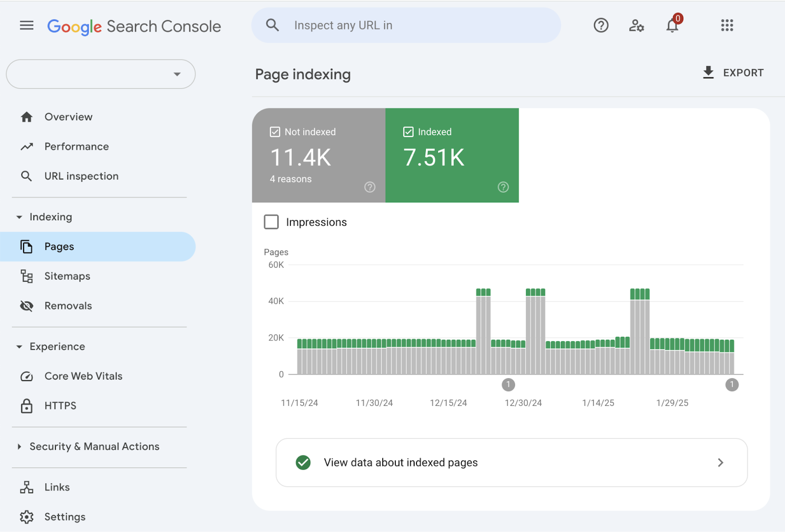View data about indexed pages
Screen dimensions: 785x532
pos(511,462)
